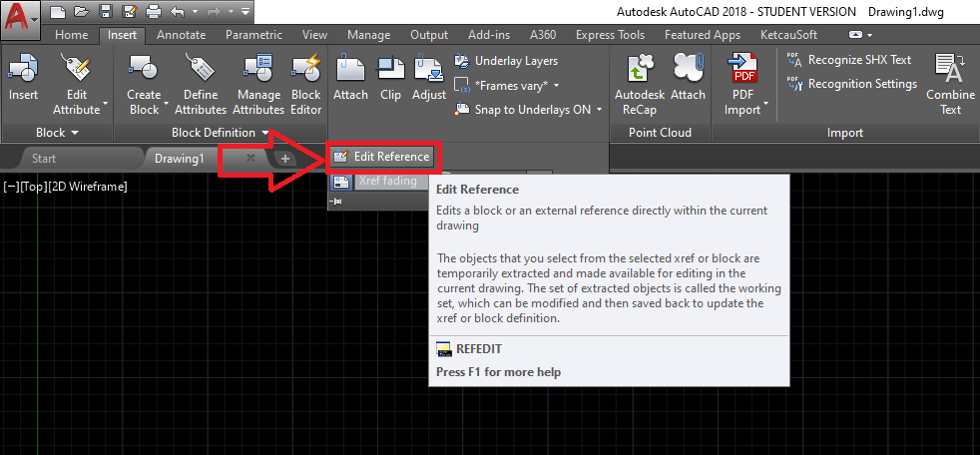Click the Combine Text tool
980x455 pixels.
(x=950, y=85)
